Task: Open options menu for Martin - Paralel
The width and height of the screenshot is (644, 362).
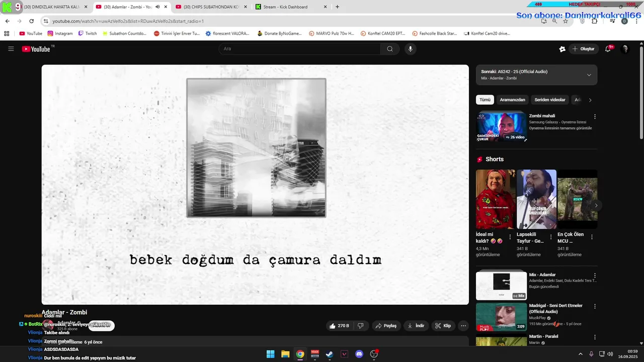Action: (x=595, y=337)
